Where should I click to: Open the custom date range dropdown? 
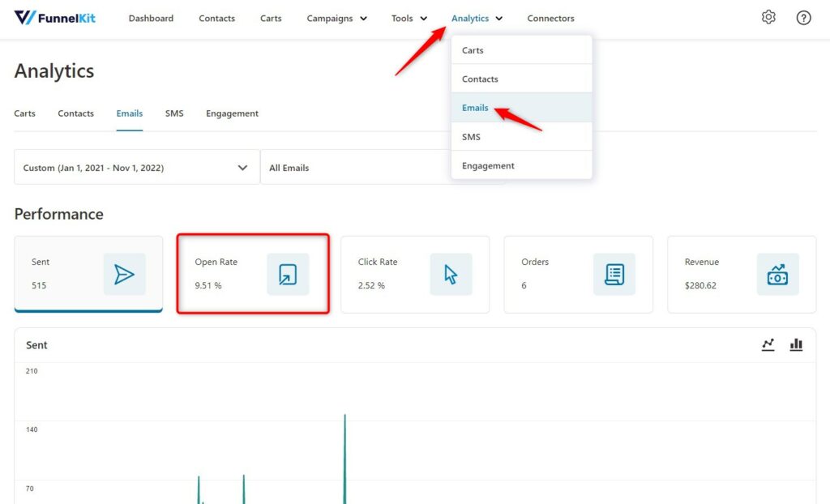tap(136, 167)
